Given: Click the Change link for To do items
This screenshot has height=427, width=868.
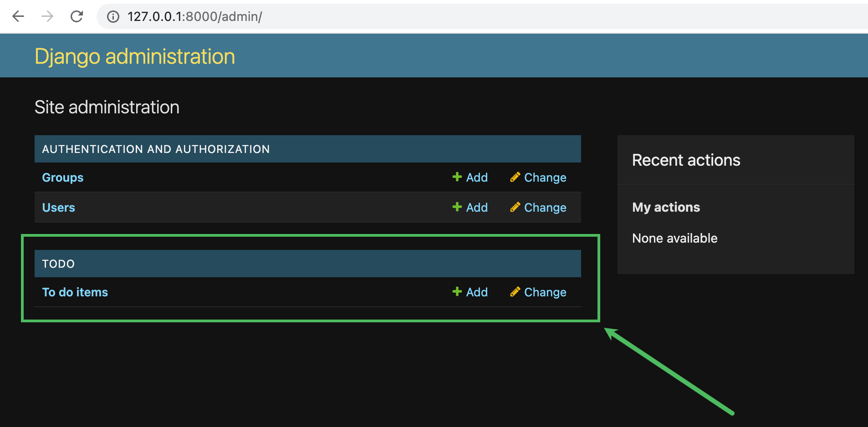Looking at the screenshot, I should (x=545, y=292).
